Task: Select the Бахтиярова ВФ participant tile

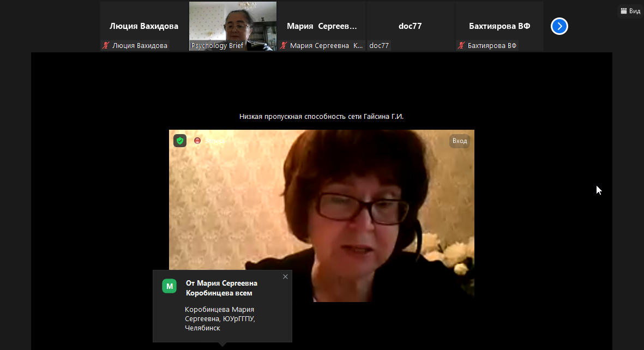Action: (x=499, y=25)
